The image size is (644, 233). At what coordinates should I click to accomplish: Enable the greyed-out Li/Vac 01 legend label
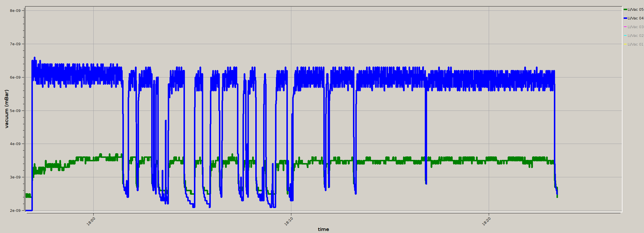635,44
